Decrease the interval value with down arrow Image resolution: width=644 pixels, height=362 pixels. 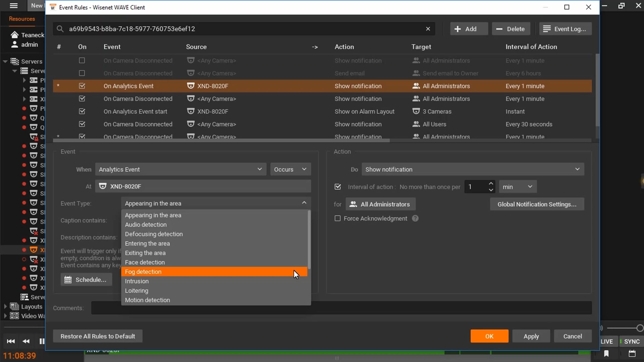pyautogui.click(x=491, y=190)
